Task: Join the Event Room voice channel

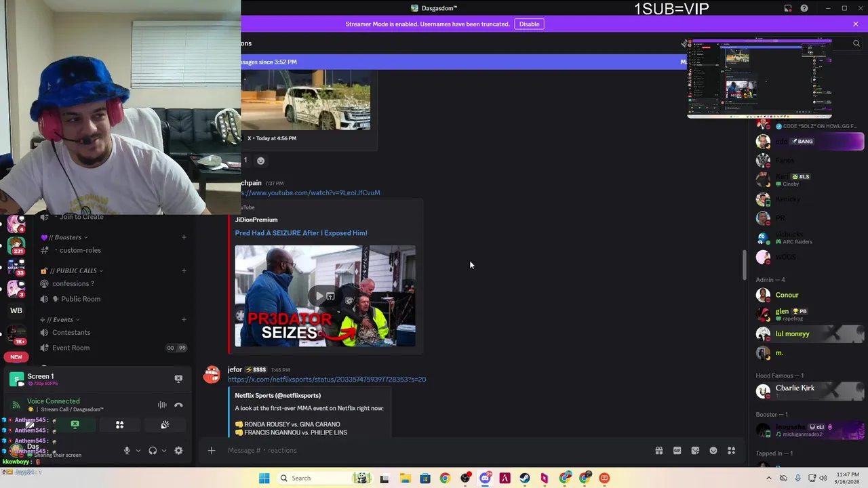Action: coord(112,348)
